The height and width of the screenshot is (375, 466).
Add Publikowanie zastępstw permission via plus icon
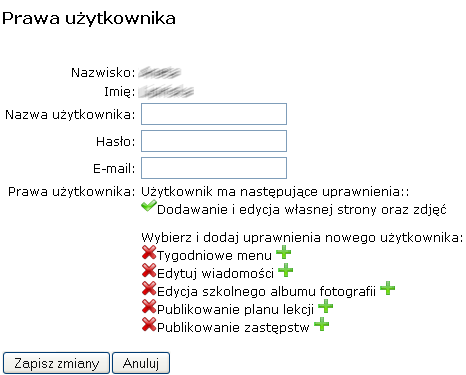tap(322, 324)
